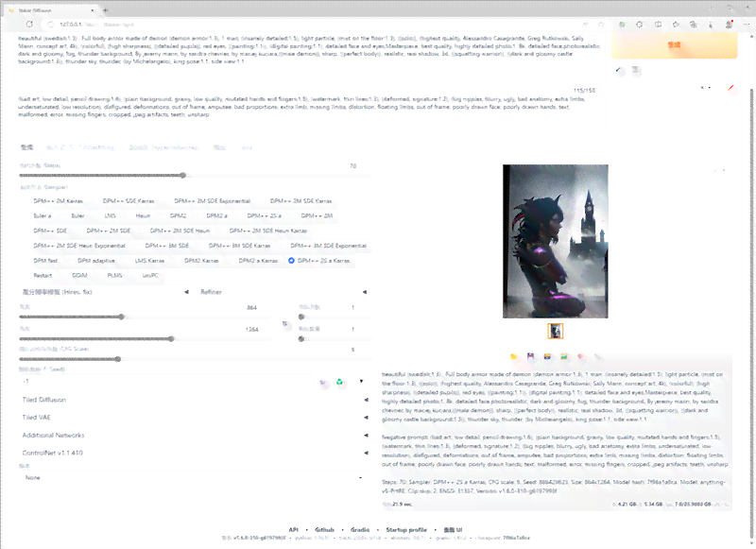This screenshot has width=756, height=549.
Task: Open the script dropdown showing None
Action: pyautogui.click(x=194, y=478)
